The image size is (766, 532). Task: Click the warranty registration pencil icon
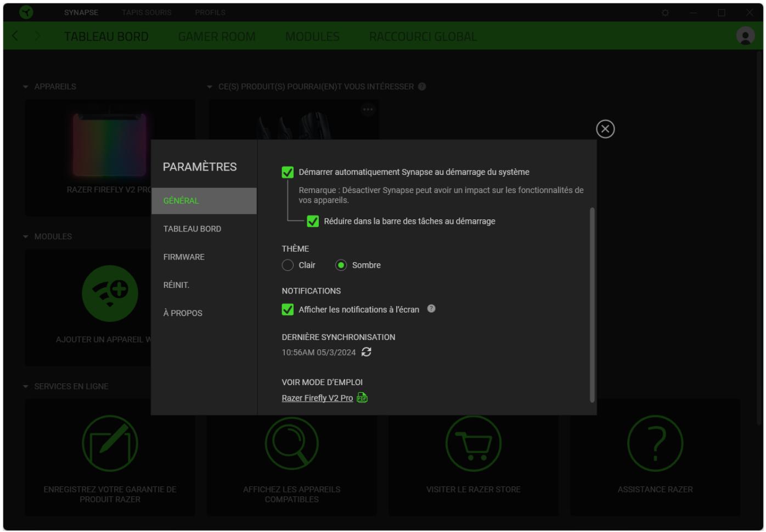point(110,443)
